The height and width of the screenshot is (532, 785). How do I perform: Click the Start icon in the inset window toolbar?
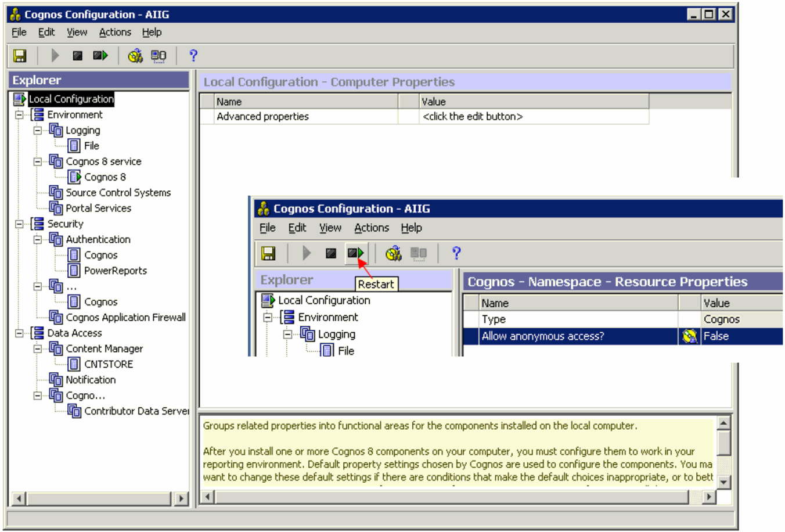click(x=307, y=253)
